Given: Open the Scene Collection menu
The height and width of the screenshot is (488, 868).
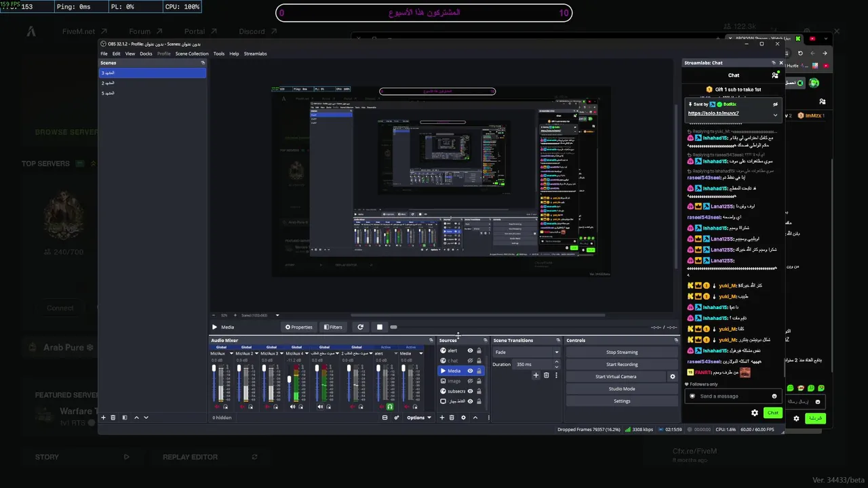Looking at the screenshot, I should coord(192,54).
